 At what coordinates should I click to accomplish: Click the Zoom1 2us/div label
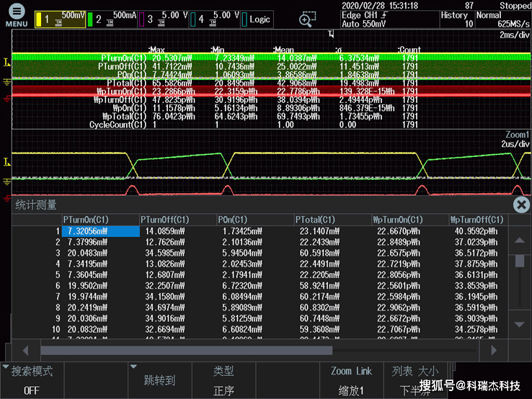click(x=515, y=139)
